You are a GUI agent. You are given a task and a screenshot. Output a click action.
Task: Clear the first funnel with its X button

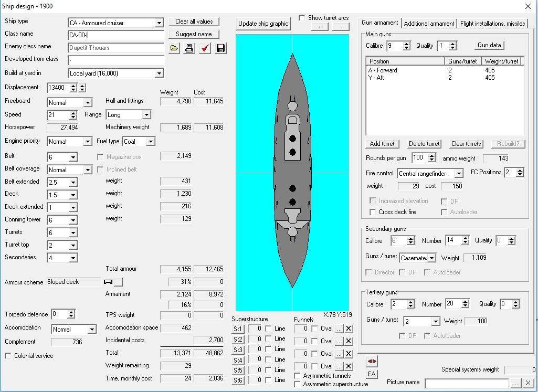(349, 329)
